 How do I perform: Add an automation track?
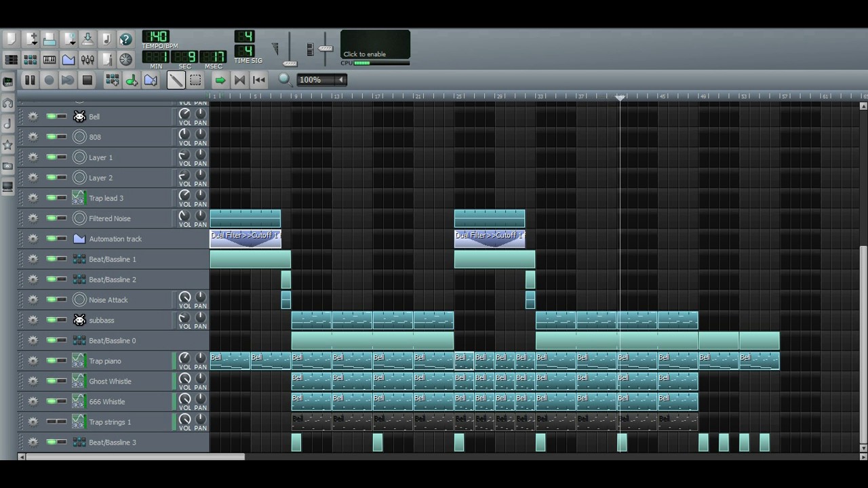click(x=151, y=80)
